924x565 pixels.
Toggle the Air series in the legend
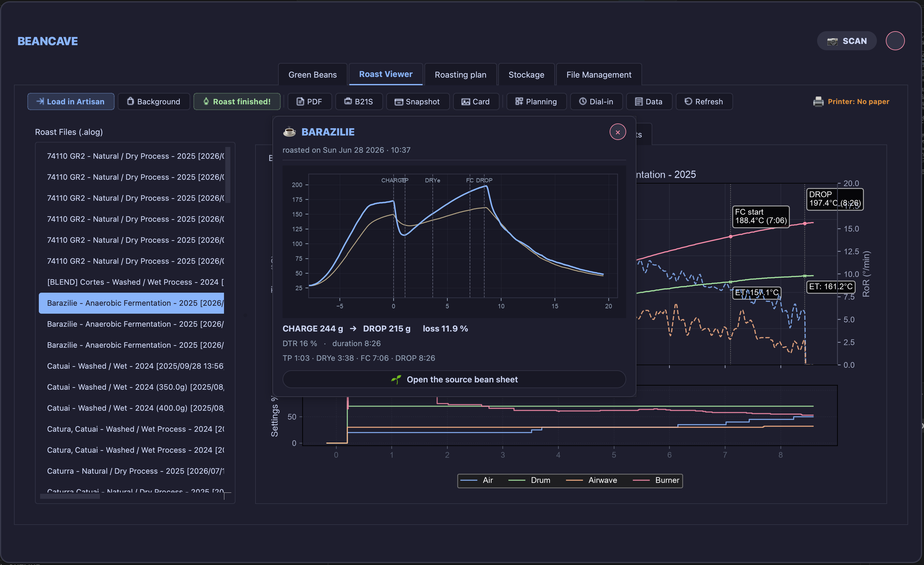[477, 480]
